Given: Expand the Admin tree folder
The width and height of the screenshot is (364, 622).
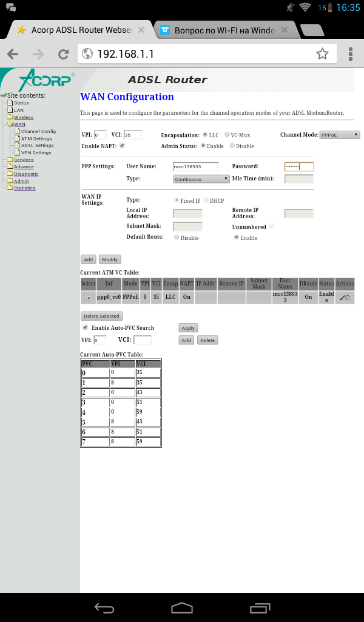Looking at the screenshot, I should pos(10,181).
